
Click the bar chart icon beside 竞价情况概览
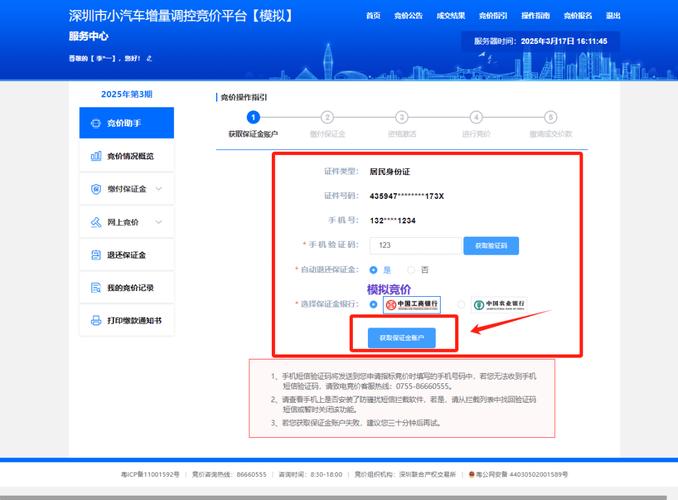(97, 156)
